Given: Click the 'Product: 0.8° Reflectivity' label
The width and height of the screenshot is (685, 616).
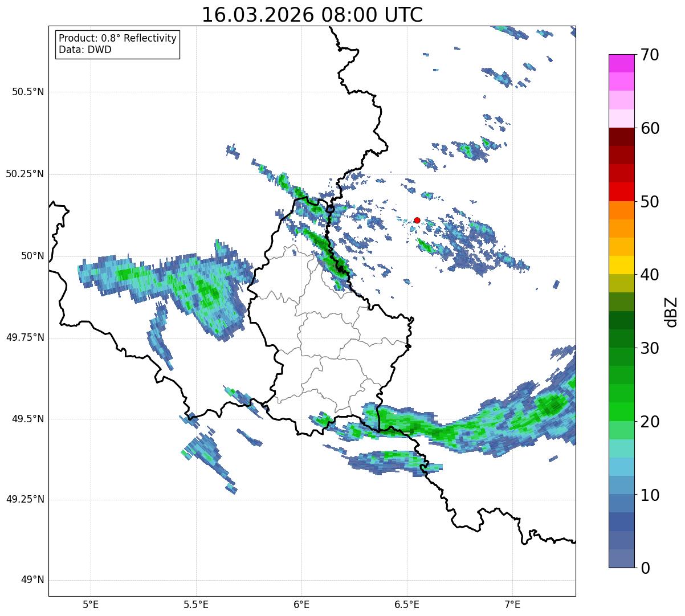Looking at the screenshot, I should [x=118, y=38].
